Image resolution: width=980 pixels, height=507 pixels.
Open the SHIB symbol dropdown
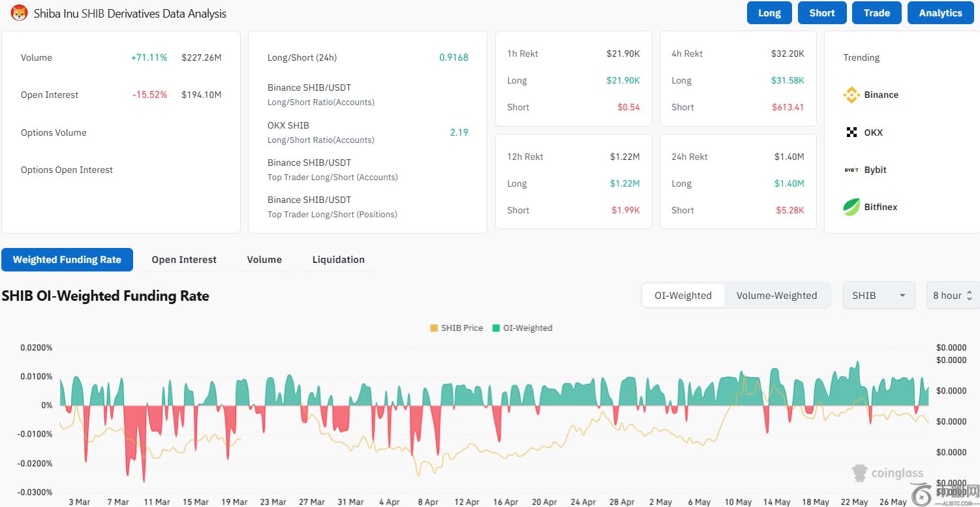[x=878, y=296]
